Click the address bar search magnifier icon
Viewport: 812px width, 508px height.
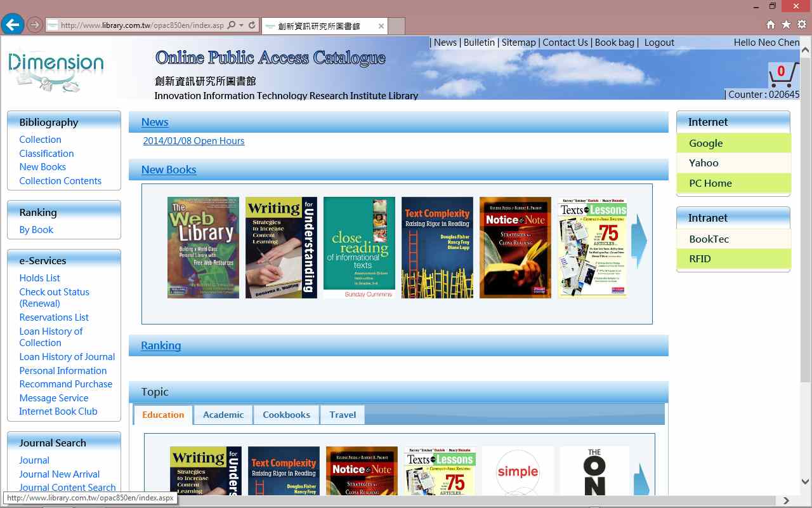(232, 25)
